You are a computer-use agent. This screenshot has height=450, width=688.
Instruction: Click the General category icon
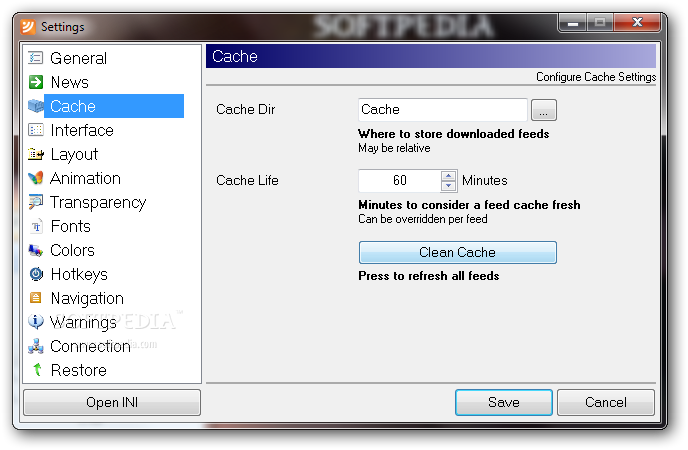pyautogui.click(x=36, y=58)
